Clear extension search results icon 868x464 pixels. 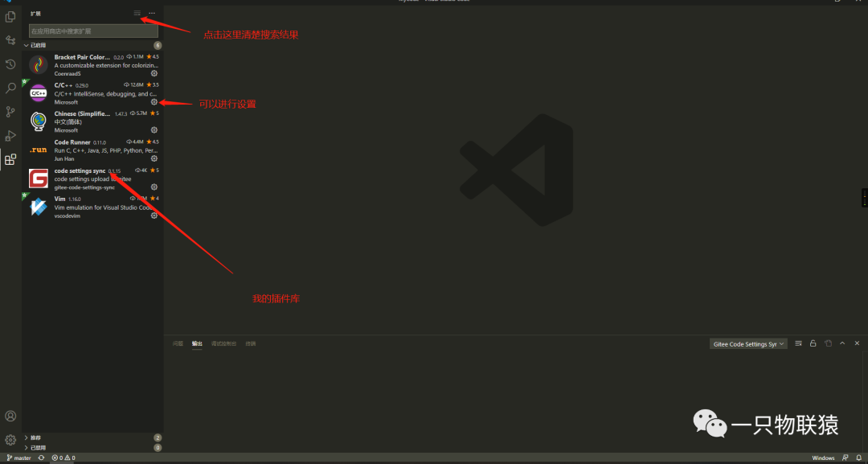pyautogui.click(x=137, y=14)
